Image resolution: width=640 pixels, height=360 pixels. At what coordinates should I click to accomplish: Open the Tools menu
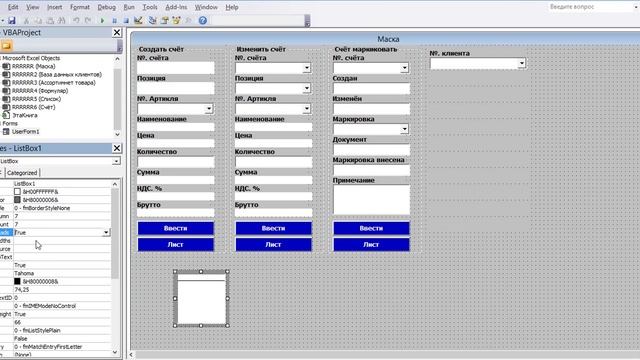(150, 7)
